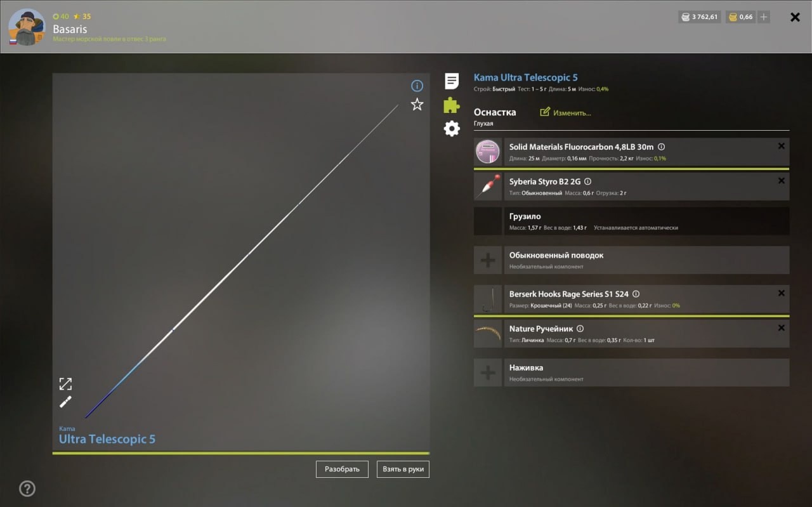Click the Изменить rig type link
The image size is (812, 507).
pos(572,113)
